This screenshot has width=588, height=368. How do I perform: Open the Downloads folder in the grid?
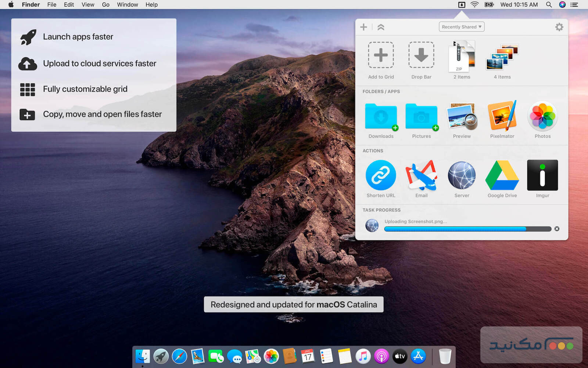[381, 116]
